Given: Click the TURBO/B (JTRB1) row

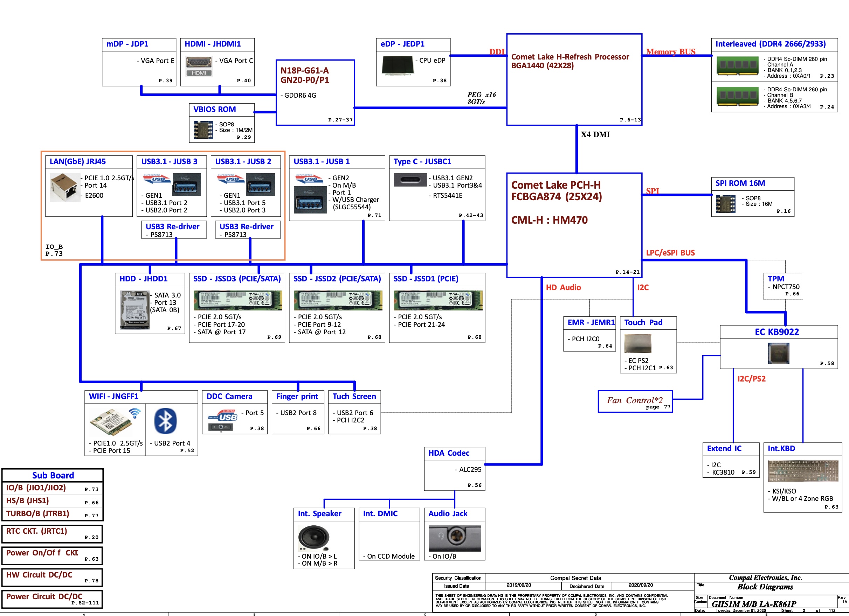Looking at the screenshot, I should coord(53,514).
